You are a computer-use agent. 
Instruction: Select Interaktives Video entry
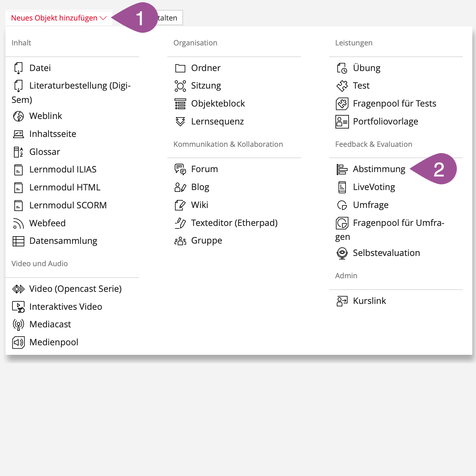click(66, 307)
